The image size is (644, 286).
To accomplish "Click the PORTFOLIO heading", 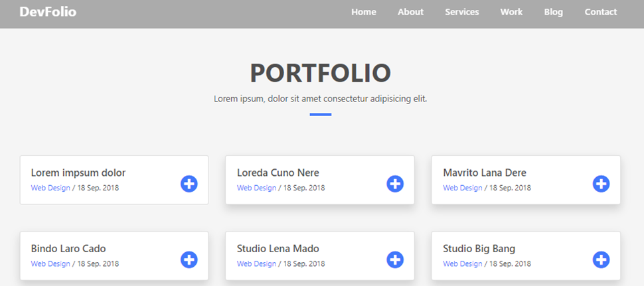I will coord(321,73).
